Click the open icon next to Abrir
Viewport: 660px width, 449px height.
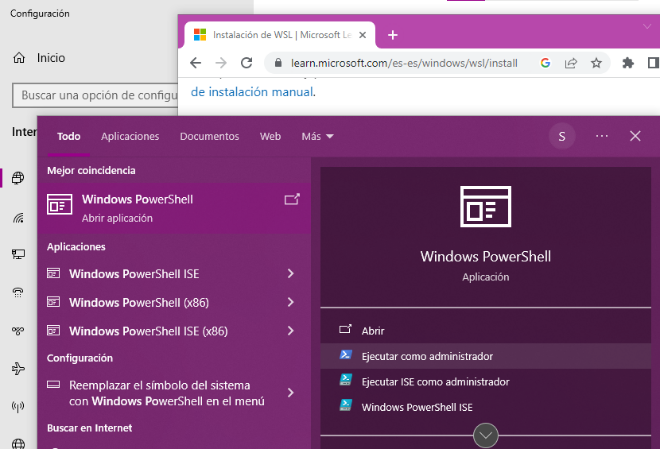click(345, 329)
